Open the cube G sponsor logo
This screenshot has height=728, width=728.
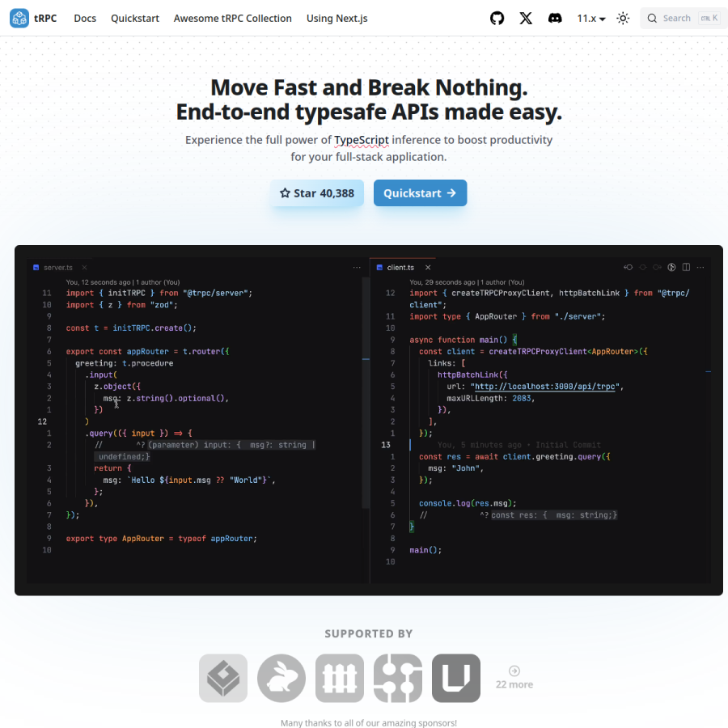click(223, 678)
